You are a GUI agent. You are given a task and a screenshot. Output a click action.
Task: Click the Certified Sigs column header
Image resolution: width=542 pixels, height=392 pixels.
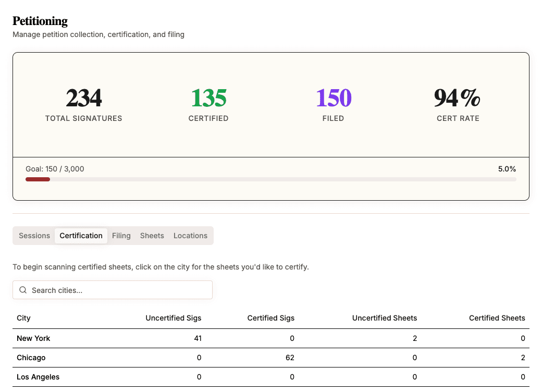tap(270, 318)
